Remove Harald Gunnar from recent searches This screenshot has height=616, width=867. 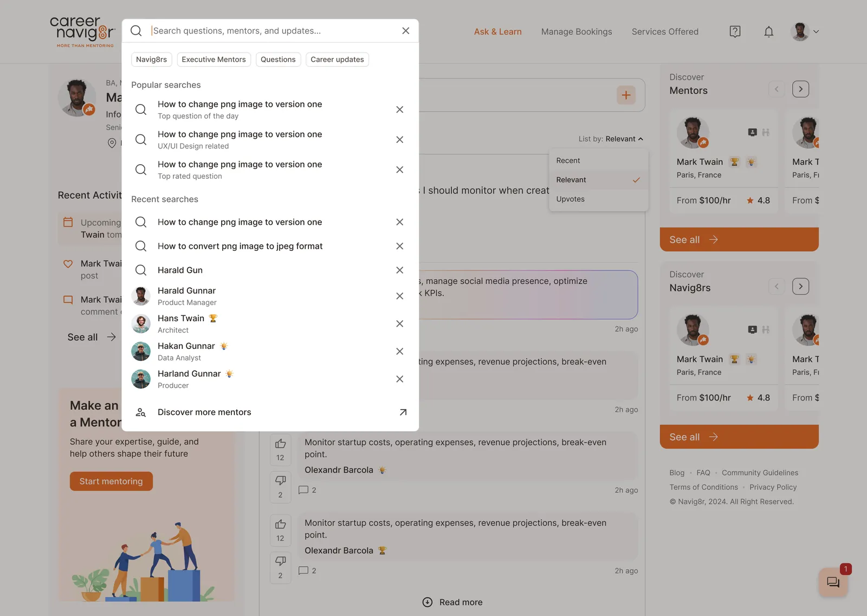pos(399,296)
